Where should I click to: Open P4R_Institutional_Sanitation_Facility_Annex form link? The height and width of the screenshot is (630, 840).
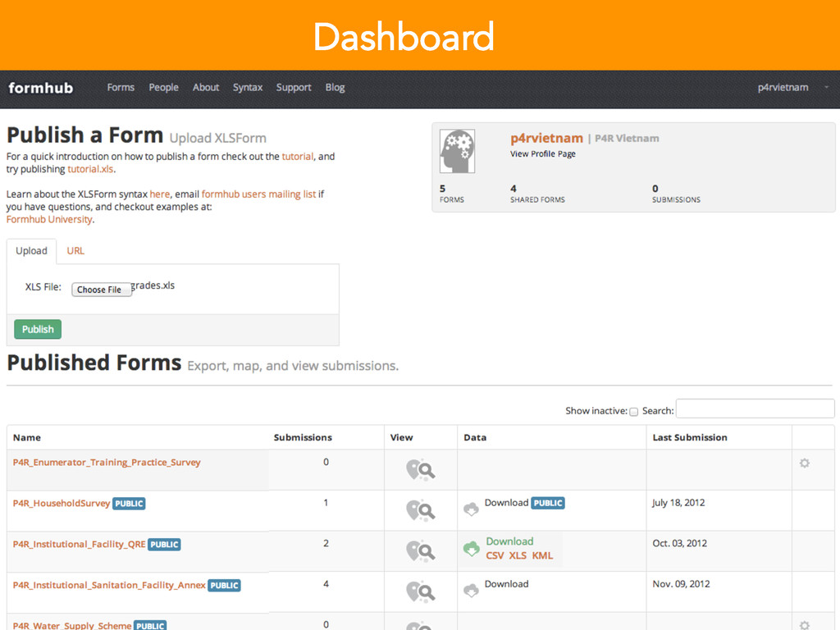[x=109, y=585]
